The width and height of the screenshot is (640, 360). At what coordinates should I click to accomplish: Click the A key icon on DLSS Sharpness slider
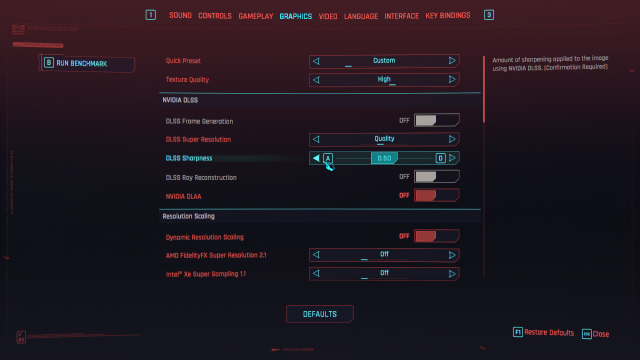(x=328, y=158)
